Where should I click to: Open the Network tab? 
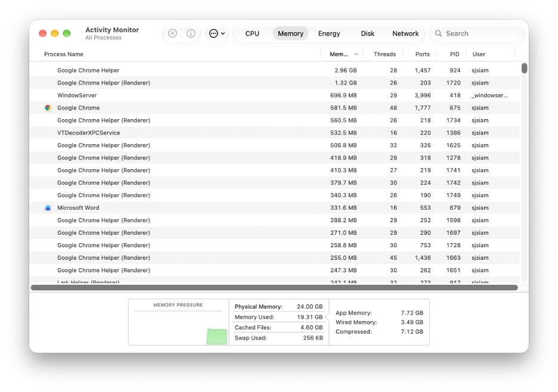[405, 33]
